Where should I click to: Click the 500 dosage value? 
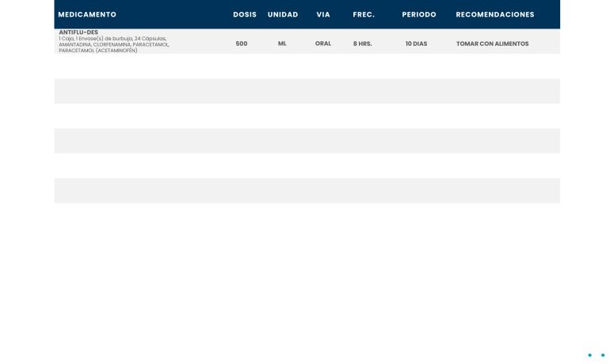pyautogui.click(x=242, y=44)
